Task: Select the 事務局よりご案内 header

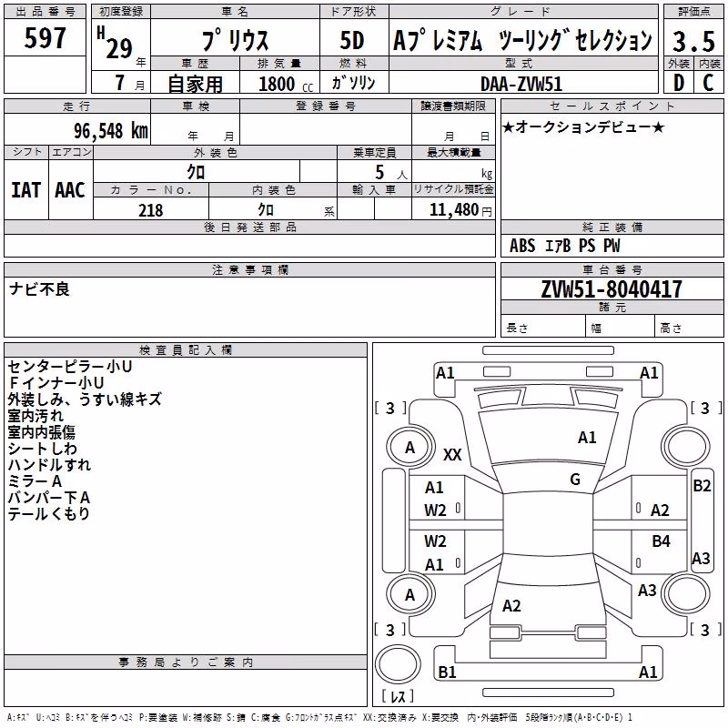Action: (186, 662)
